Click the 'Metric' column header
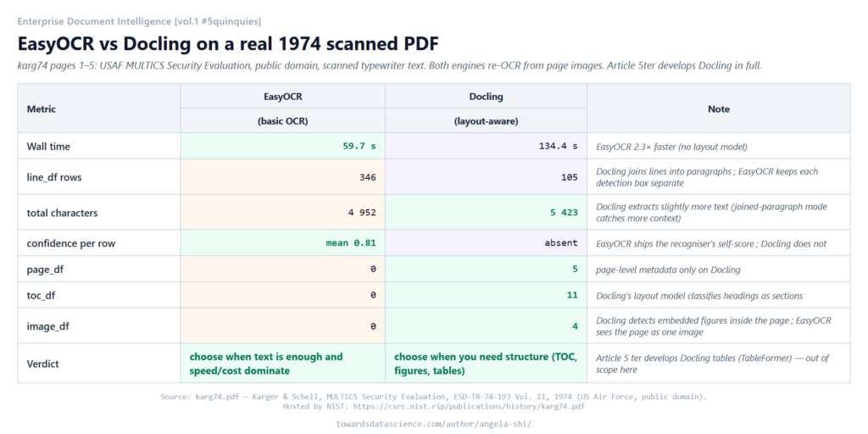This screenshot has height=434, width=868. pyautogui.click(x=42, y=109)
